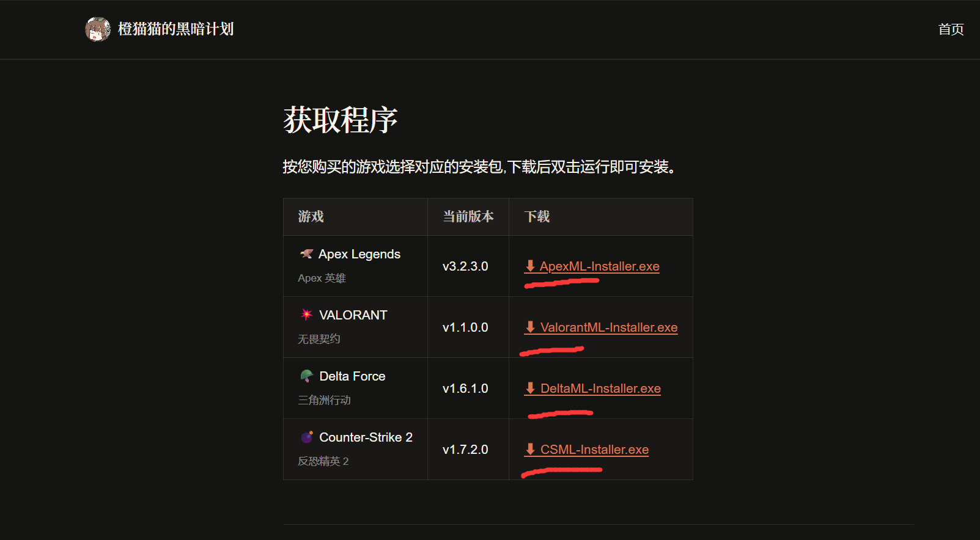Click the 获取程序 page heading
The height and width of the screenshot is (540, 980).
341,120
